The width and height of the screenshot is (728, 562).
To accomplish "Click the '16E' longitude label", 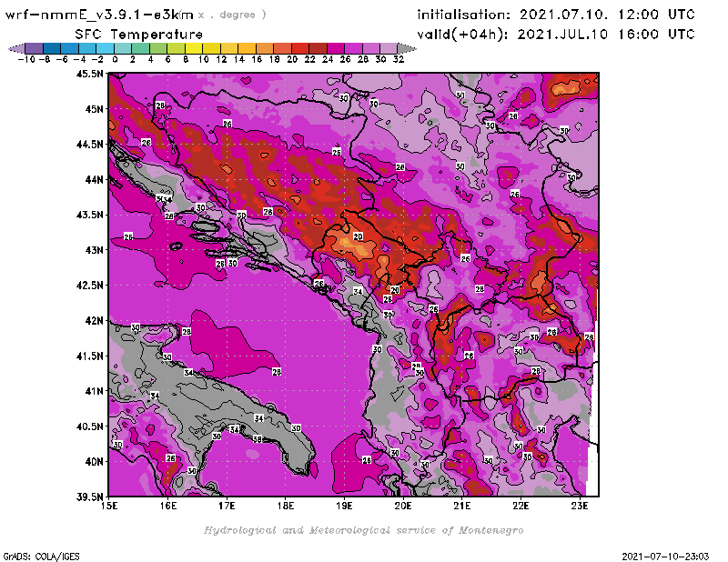I will [168, 506].
